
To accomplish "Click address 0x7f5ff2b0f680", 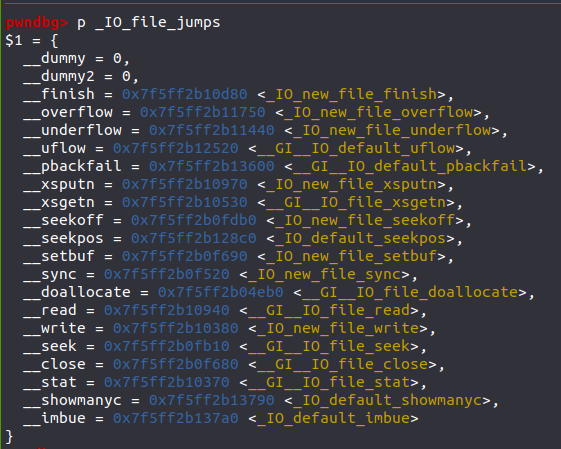I will click(176, 364).
